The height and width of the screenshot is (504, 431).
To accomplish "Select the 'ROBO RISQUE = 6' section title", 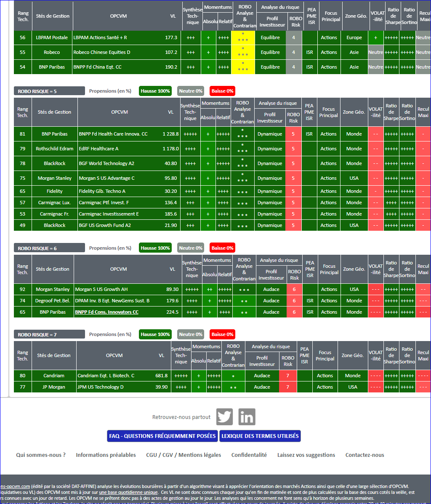I will point(50,248).
